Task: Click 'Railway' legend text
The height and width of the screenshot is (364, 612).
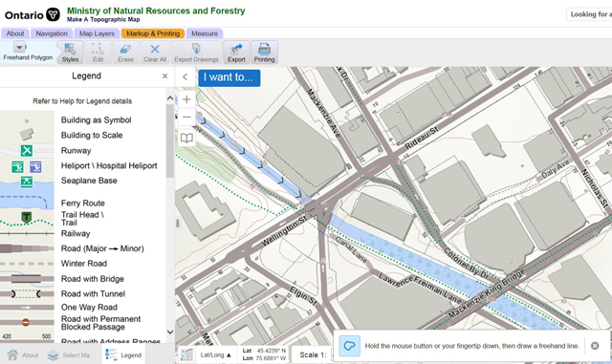Action: (76, 234)
